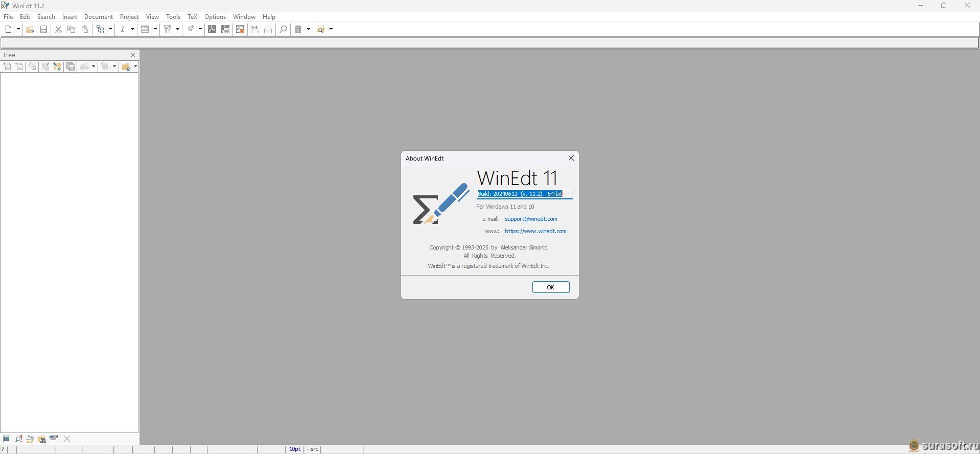Image resolution: width=980 pixels, height=454 pixels.
Task: Open the dropdown beside the trash can icon
Action: 309,29
